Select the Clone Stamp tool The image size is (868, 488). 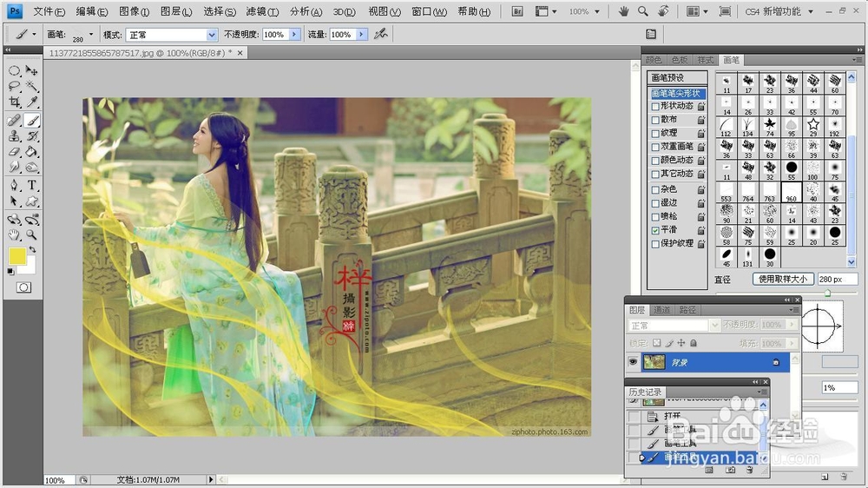[x=15, y=135]
